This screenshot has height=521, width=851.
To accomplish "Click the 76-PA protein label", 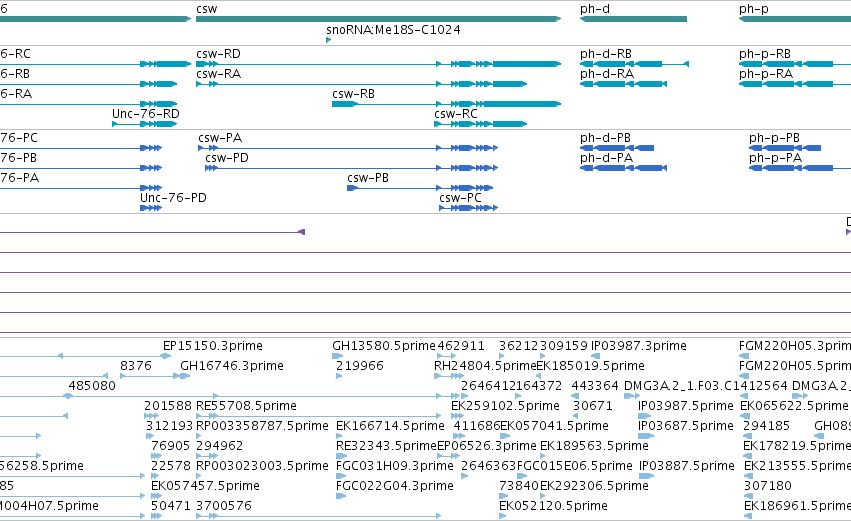I will [20, 178].
